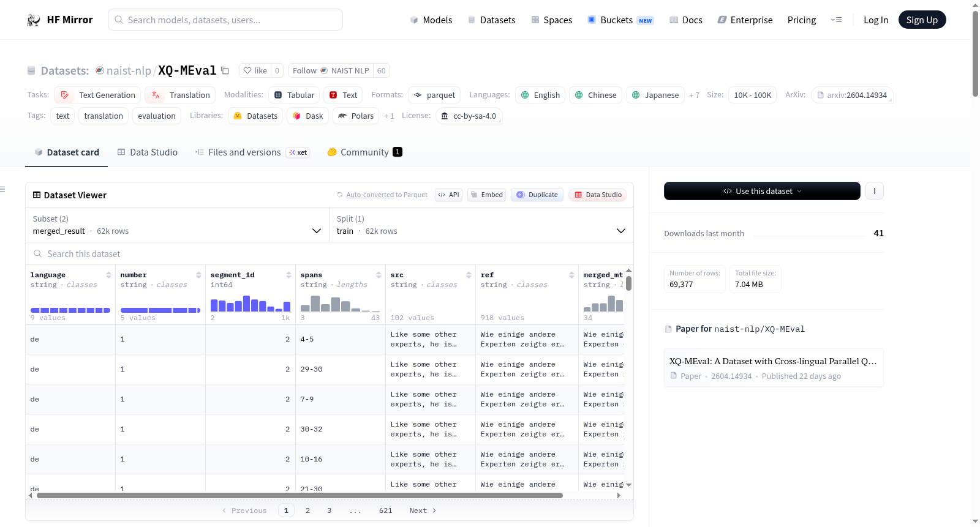Focus the Search models, datasets, users field
The height and width of the screenshot is (527, 980).
click(x=225, y=20)
